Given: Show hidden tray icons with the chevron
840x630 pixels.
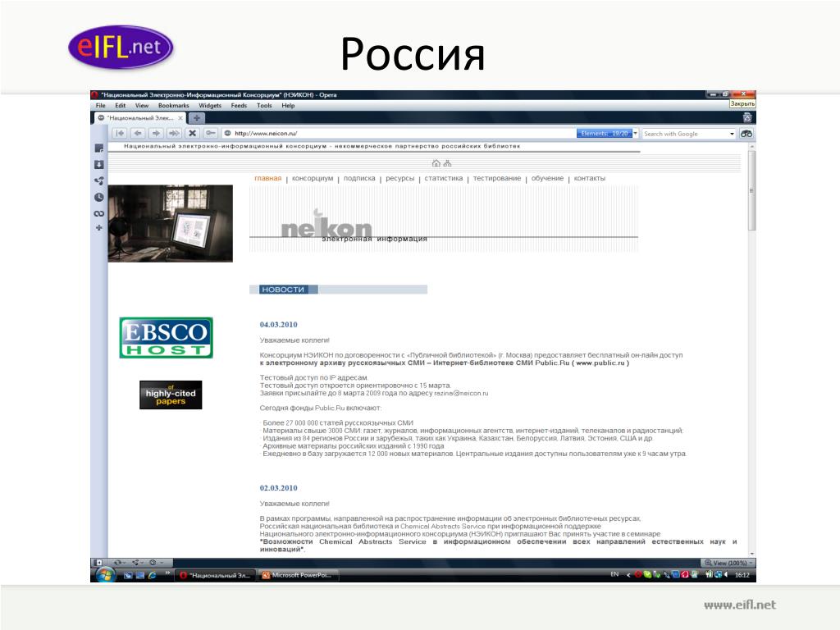Looking at the screenshot, I should (x=628, y=575).
